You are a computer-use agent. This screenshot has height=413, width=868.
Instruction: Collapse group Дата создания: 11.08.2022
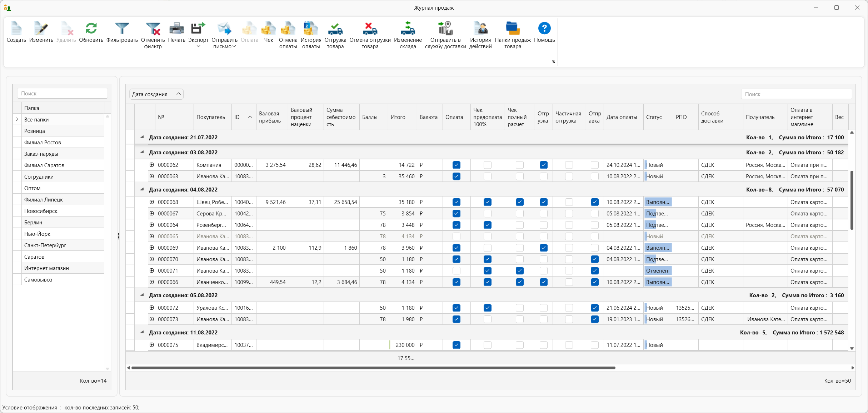[x=142, y=332]
